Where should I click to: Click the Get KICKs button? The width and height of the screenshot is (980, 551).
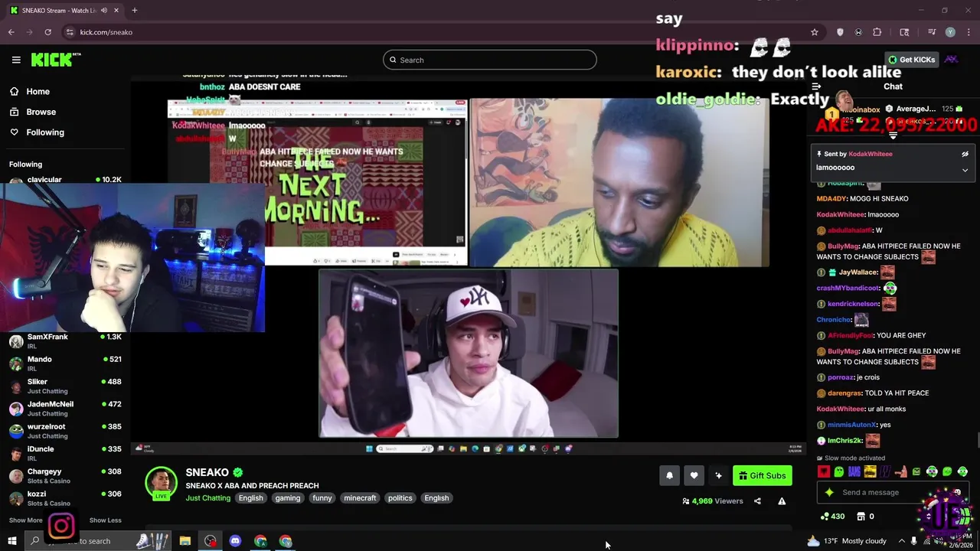(911, 60)
